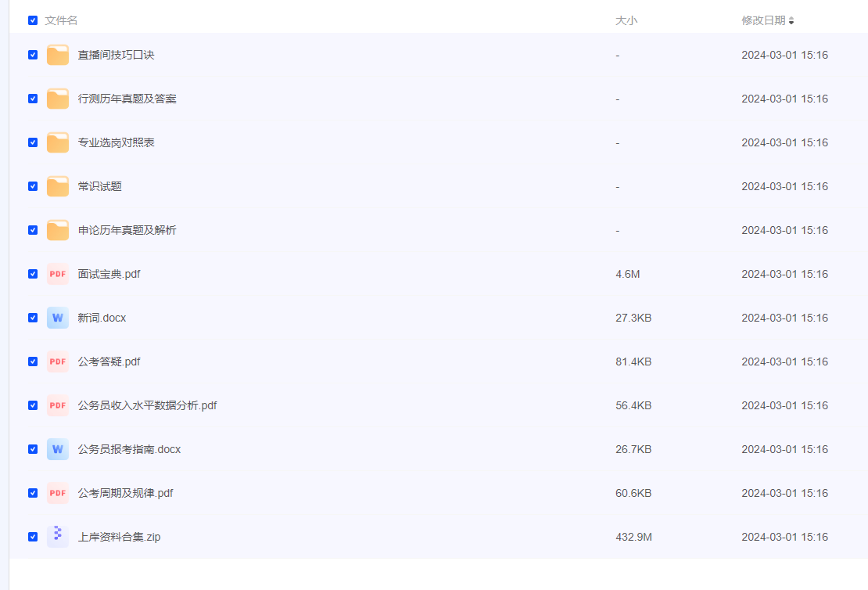This screenshot has height=590, width=868.
Task: Click PDF icon for 公考周期及规律.pdf
Action: (57, 493)
